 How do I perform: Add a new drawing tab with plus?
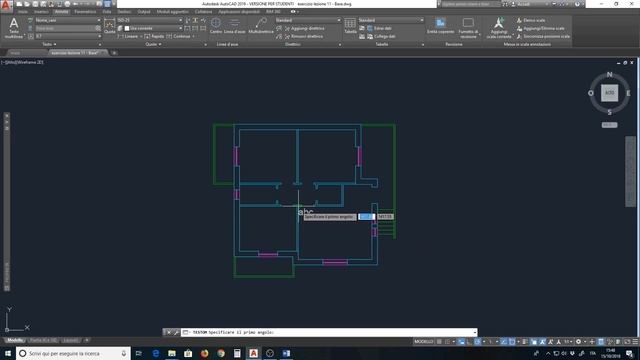coord(114,53)
